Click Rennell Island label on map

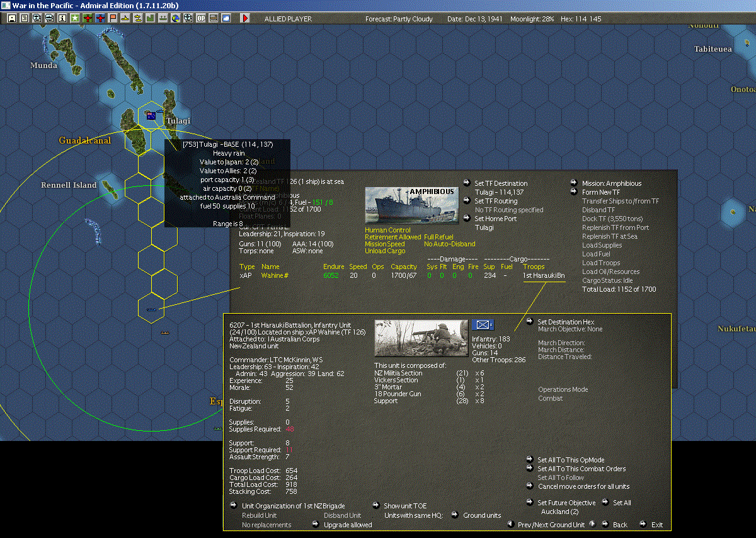(x=69, y=185)
